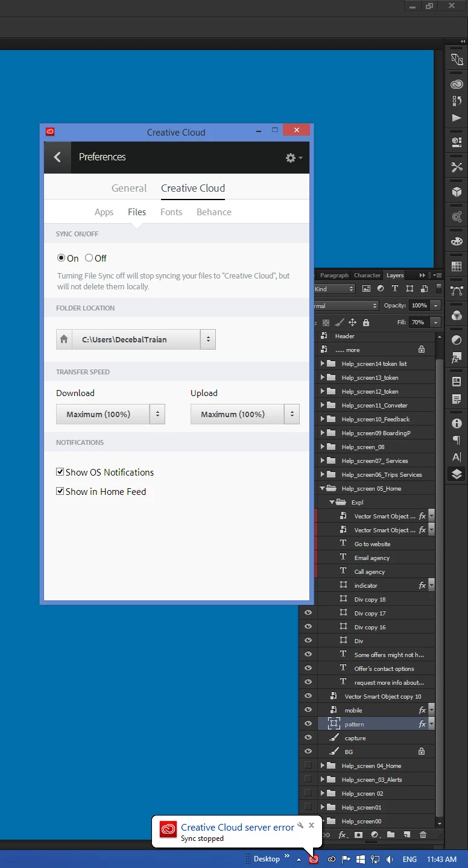Open Layers panel flyout menu

click(x=437, y=275)
